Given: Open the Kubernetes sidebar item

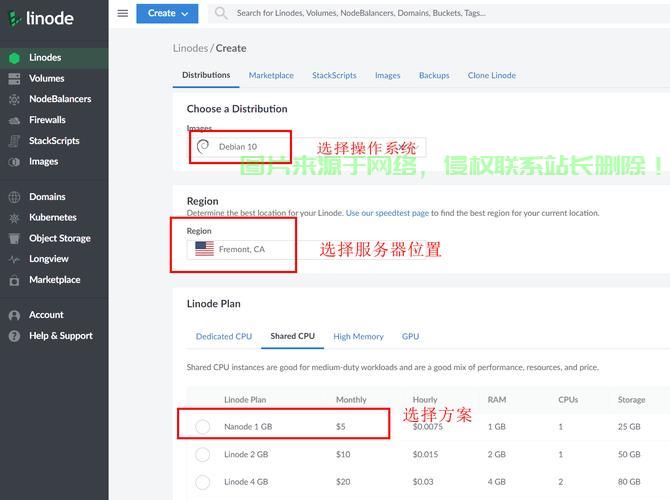Looking at the screenshot, I should point(54,218).
